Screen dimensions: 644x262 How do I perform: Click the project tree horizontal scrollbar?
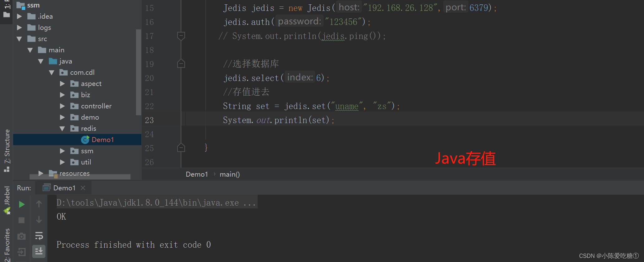(80, 177)
